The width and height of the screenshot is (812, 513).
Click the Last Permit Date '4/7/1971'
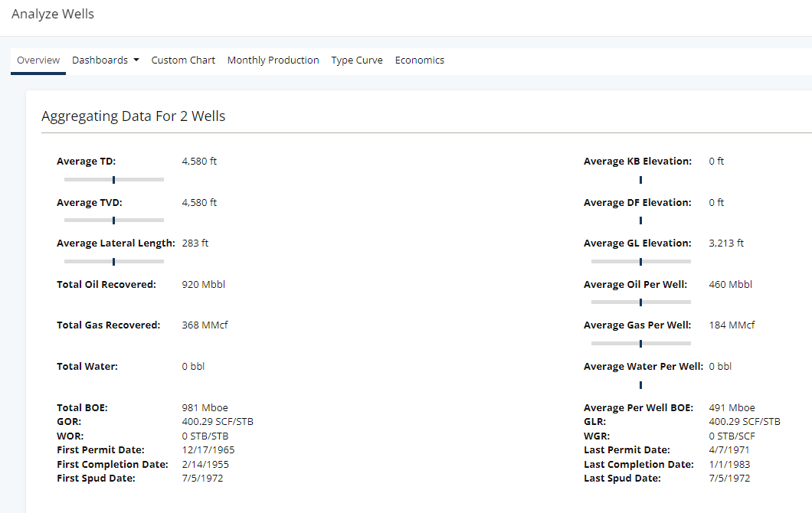tap(729, 450)
